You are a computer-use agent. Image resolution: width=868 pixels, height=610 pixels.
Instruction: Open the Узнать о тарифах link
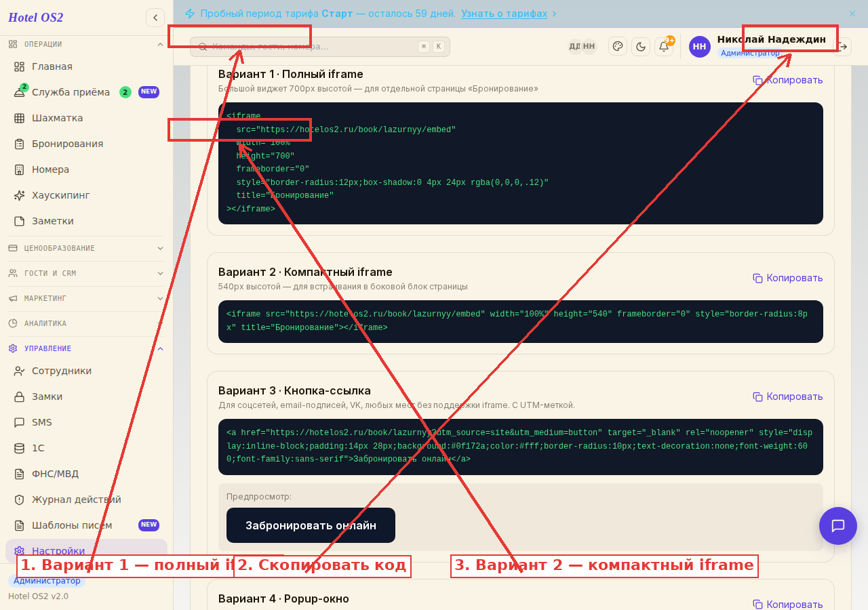504,14
